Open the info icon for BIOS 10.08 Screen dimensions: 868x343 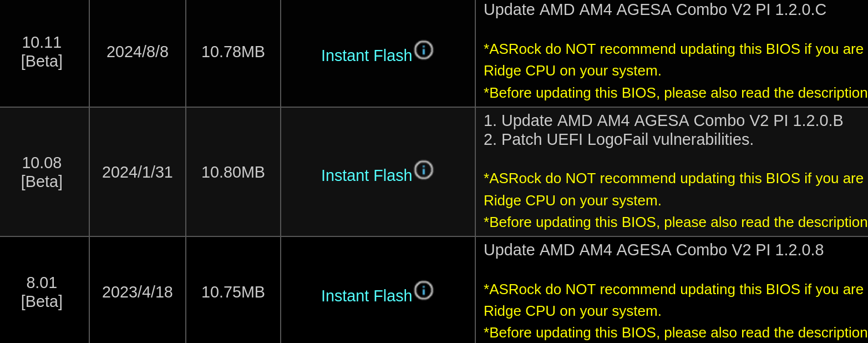coord(423,170)
